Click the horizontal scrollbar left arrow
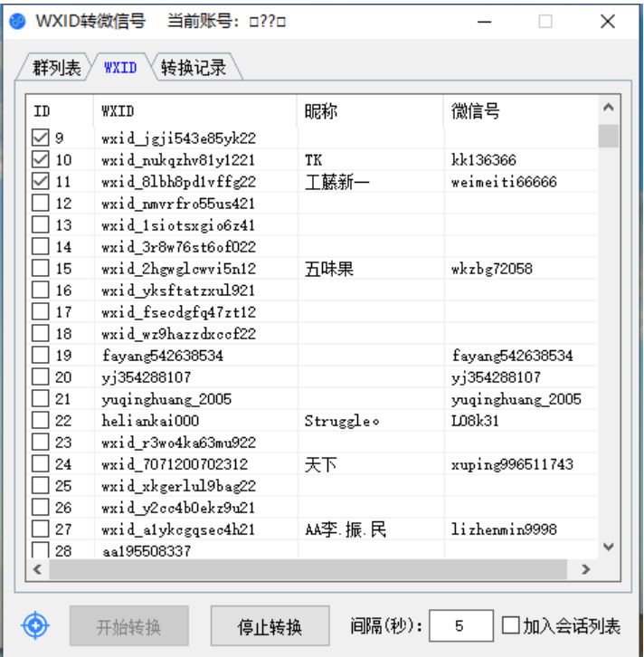 38,569
